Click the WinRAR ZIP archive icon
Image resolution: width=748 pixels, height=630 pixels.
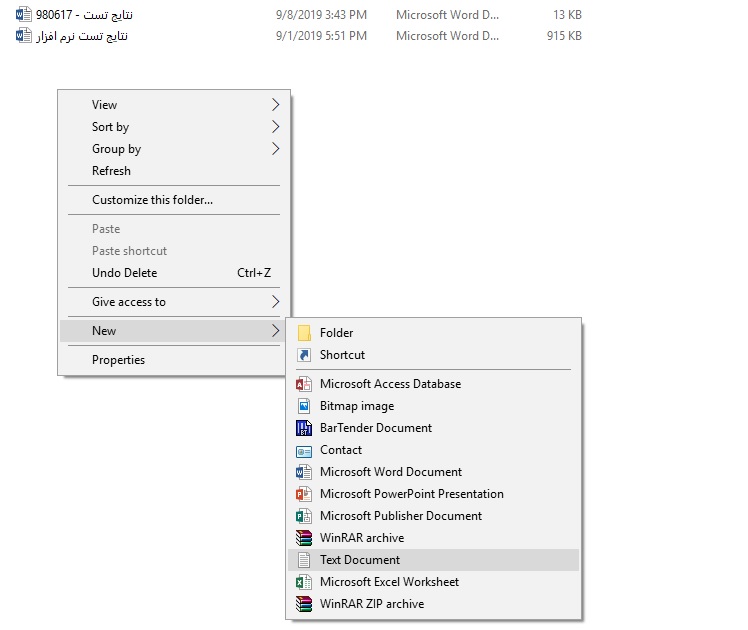click(304, 604)
